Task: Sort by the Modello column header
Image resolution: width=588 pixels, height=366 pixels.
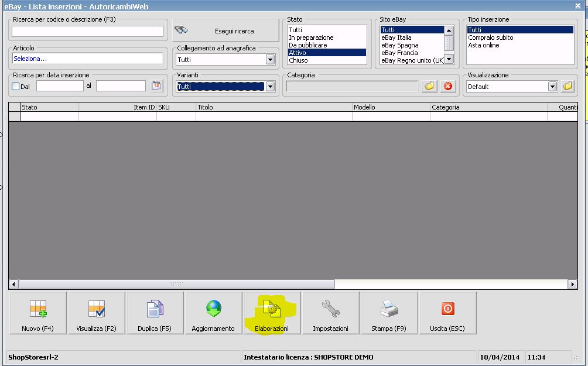Action: point(391,107)
